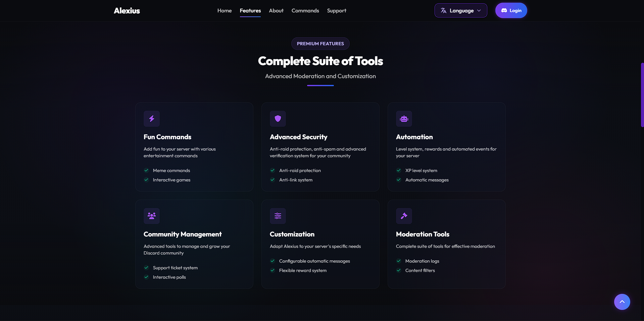Click the shield icon on Advanced Security card

click(x=278, y=119)
